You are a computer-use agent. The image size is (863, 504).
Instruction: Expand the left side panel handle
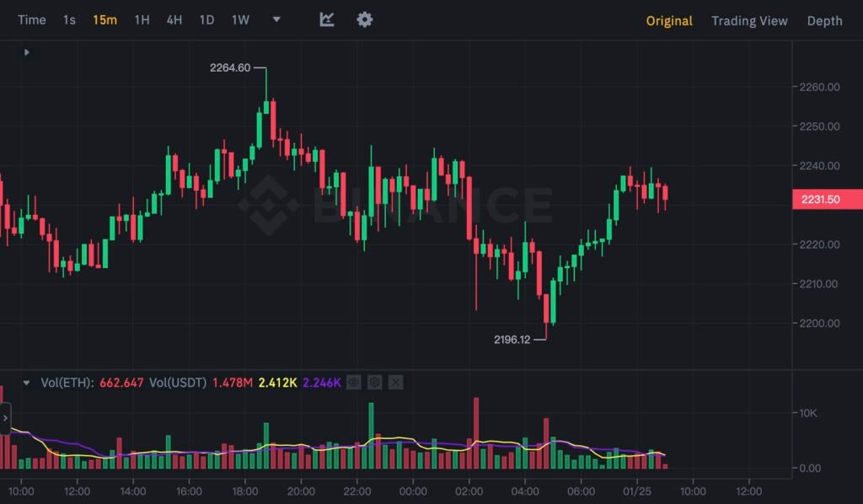tap(5, 418)
